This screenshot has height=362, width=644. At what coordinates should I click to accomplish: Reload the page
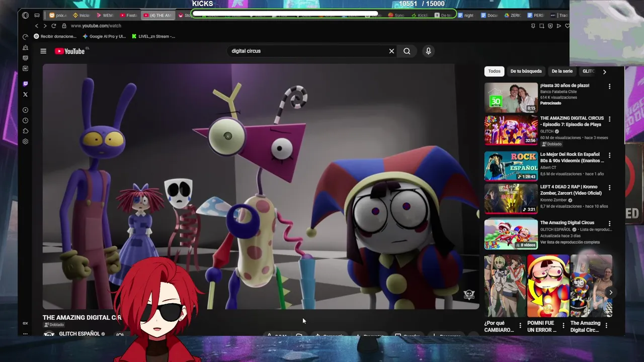[53, 26]
